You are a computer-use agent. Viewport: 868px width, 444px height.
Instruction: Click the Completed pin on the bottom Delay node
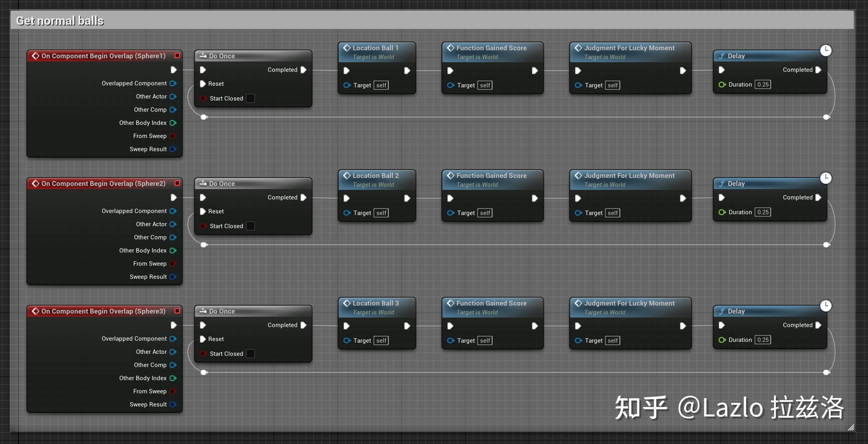click(x=818, y=325)
